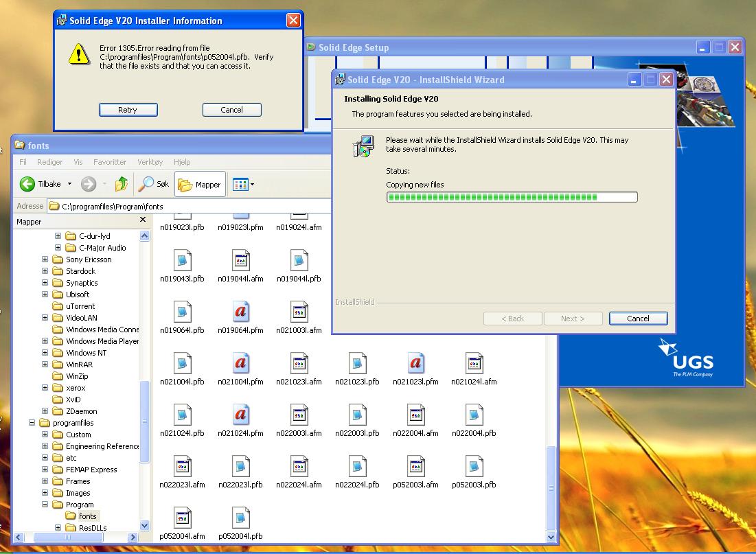Select WinRAR folder in tree
Screen dimensions: 756x554
coord(73,365)
